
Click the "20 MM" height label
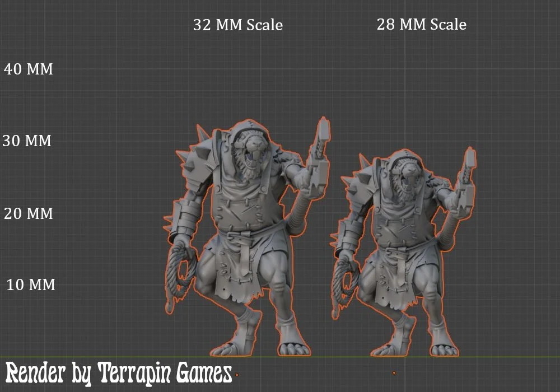pos(29,213)
